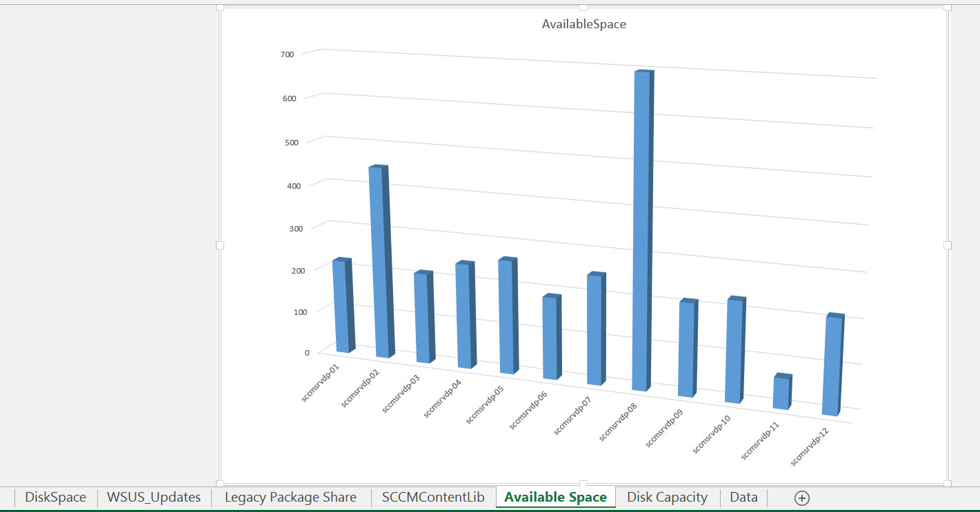980x512 pixels.
Task: Select the sccmsrvdp-06 bar
Action: tap(550, 338)
